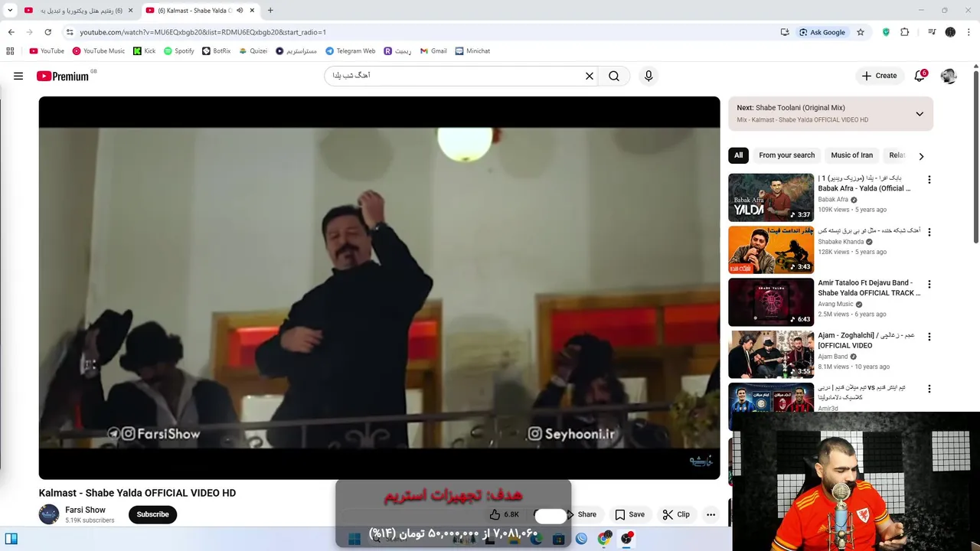Click the install app icon in address bar
980x551 pixels.
point(785,32)
